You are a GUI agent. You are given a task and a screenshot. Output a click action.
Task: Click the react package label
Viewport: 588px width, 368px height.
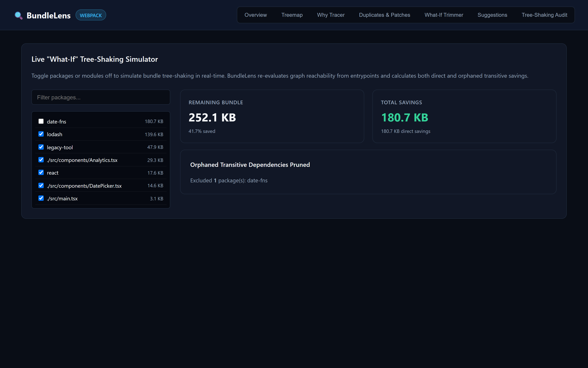pos(52,173)
